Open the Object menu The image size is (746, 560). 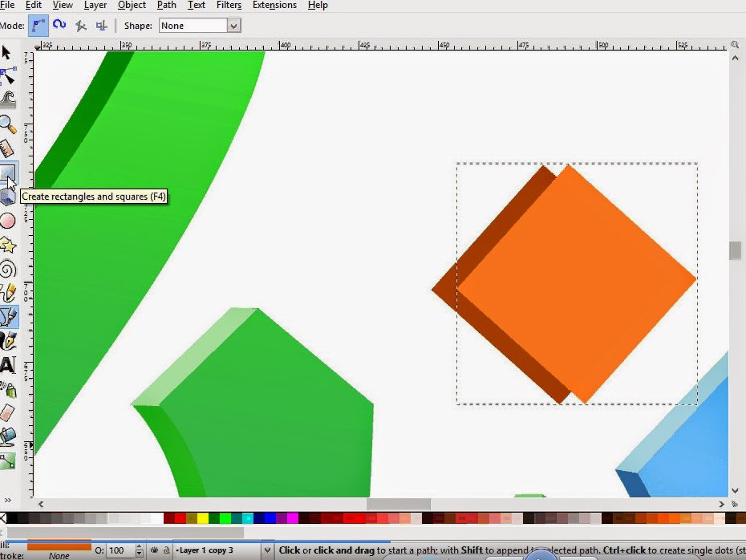click(132, 6)
